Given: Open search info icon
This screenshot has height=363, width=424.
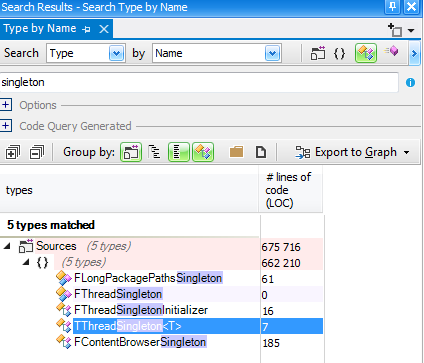Looking at the screenshot, I should pos(410,82).
